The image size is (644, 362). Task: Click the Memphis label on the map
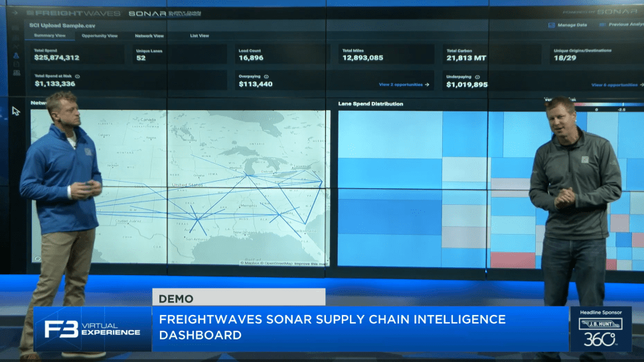248,206
